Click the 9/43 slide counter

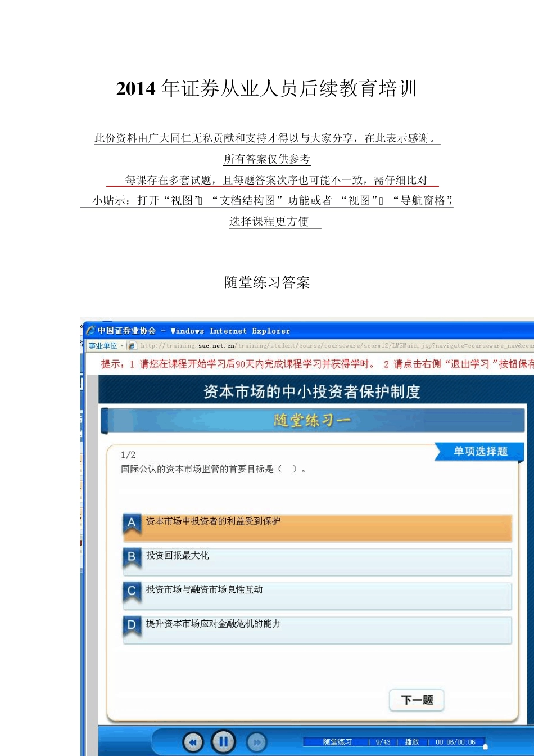383,742
